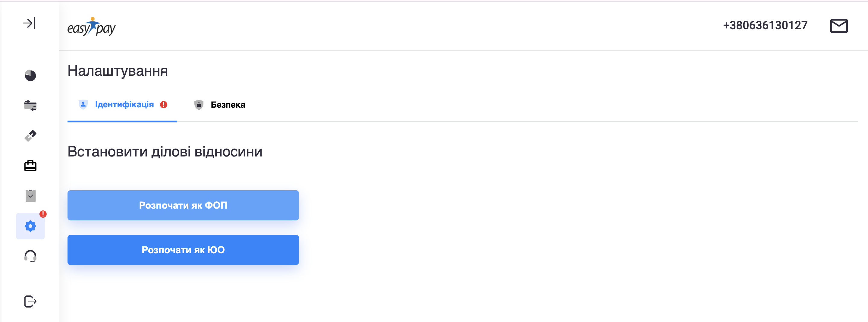Click the Розпочати як ФОП button

pyautogui.click(x=183, y=205)
